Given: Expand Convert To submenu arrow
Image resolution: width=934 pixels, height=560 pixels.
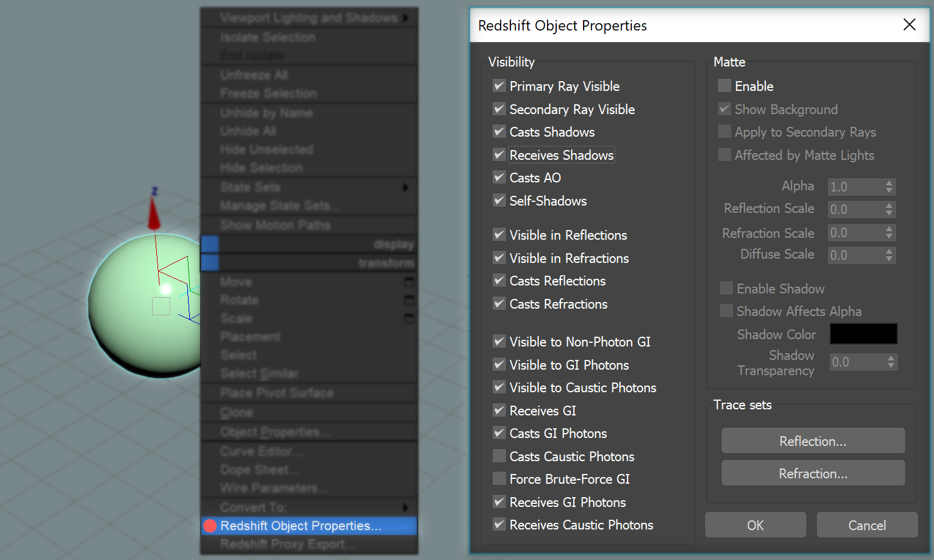Looking at the screenshot, I should point(405,508).
